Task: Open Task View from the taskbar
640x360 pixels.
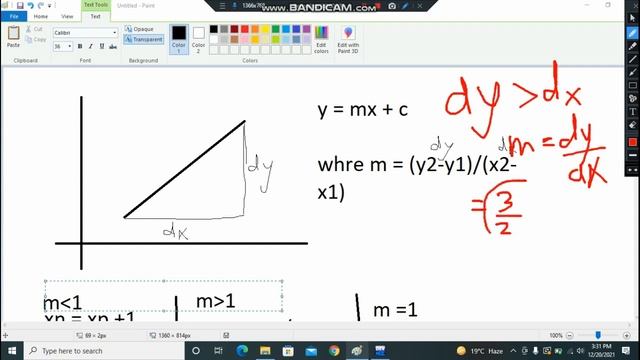Action: click(218, 351)
